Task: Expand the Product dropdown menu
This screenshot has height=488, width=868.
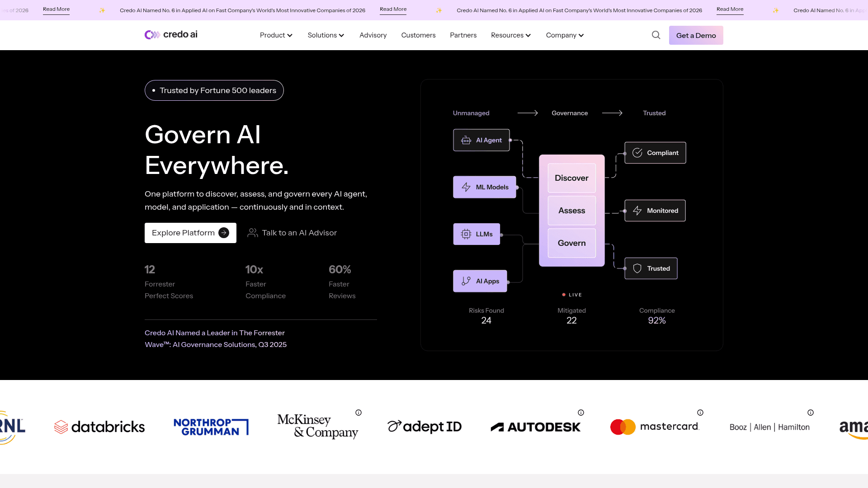Action: [276, 35]
